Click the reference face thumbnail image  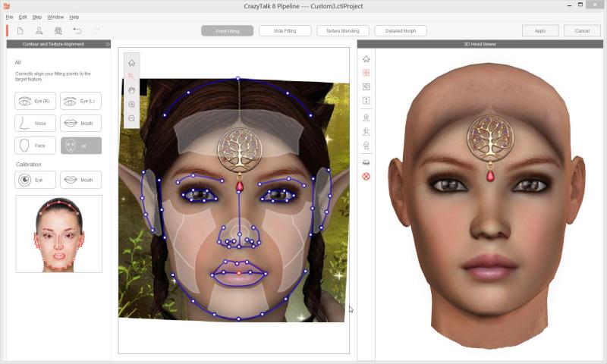[x=58, y=234]
